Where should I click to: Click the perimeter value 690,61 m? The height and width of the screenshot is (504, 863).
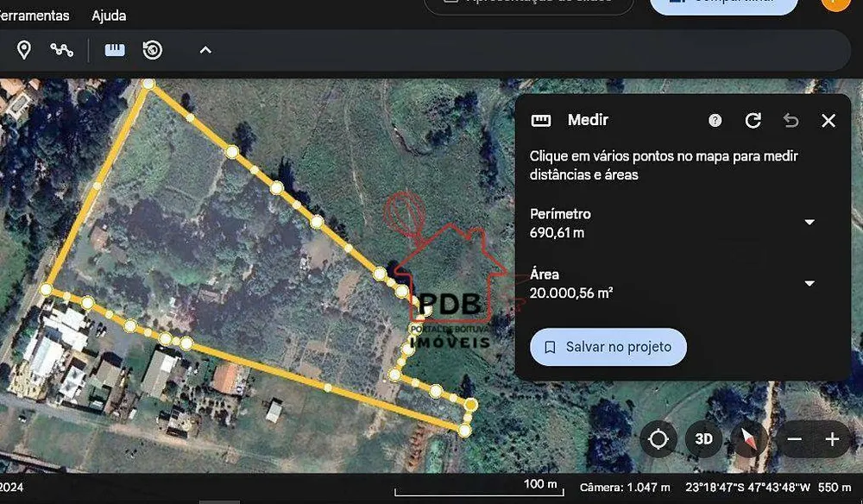pyautogui.click(x=557, y=233)
